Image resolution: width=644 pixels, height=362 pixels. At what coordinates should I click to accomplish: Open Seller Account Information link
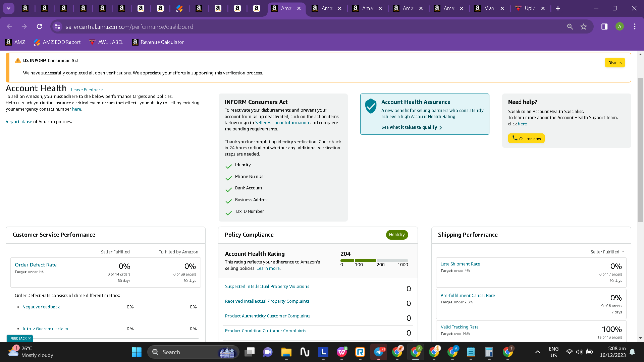tap(282, 123)
